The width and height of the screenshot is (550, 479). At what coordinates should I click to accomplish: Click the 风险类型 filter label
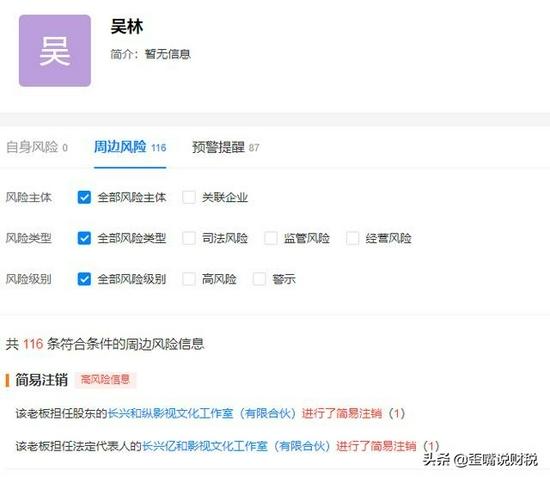pos(29,238)
